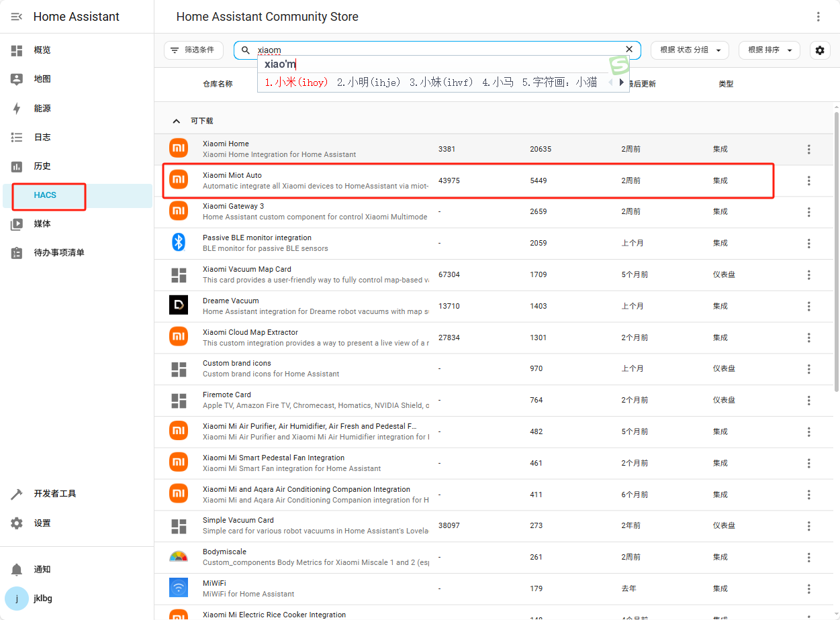
Task: Open the Firemote Card row
Action: tap(494, 401)
